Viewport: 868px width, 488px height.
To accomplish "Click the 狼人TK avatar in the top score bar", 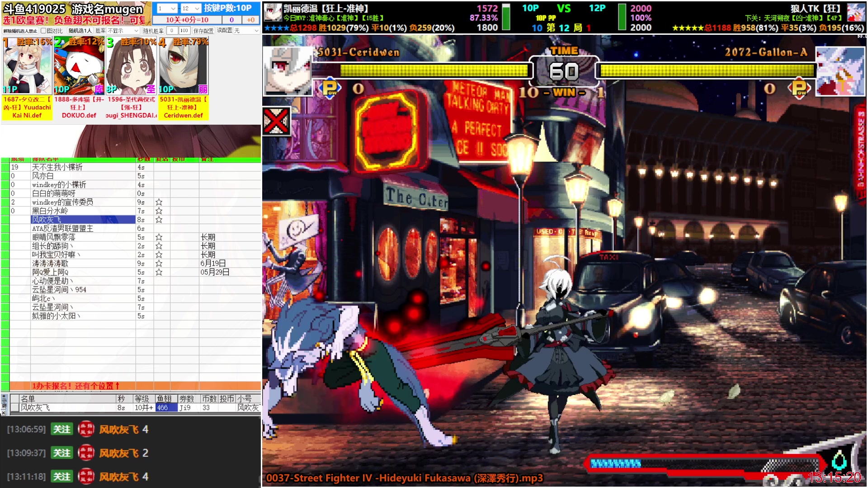I will pos(855,12).
